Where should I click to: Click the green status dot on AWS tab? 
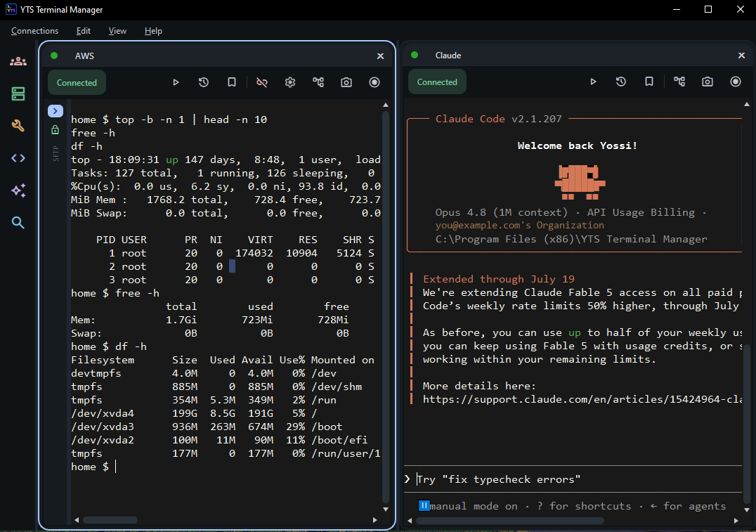pyautogui.click(x=54, y=56)
